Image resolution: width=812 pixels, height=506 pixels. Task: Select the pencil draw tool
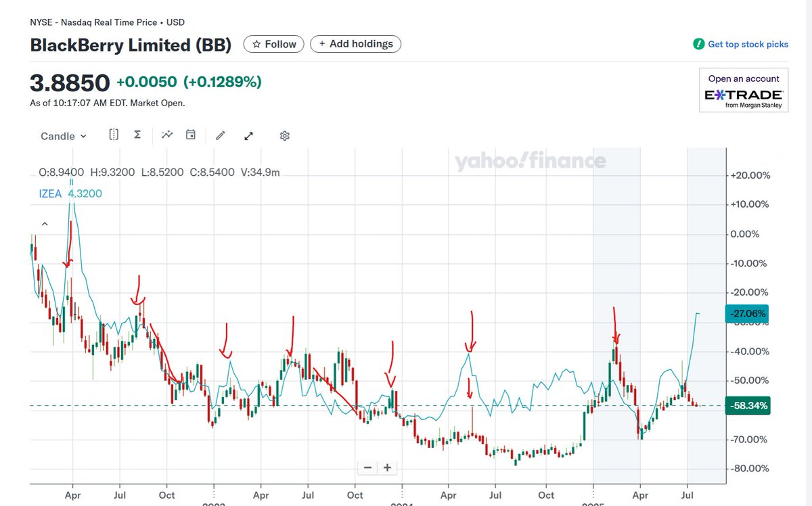(220, 136)
